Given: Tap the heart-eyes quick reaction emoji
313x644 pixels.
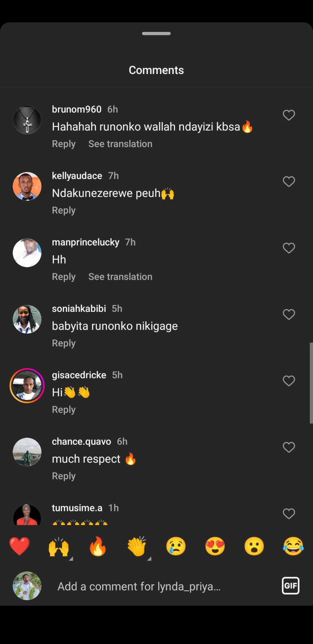Looking at the screenshot, I should point(215,546).
